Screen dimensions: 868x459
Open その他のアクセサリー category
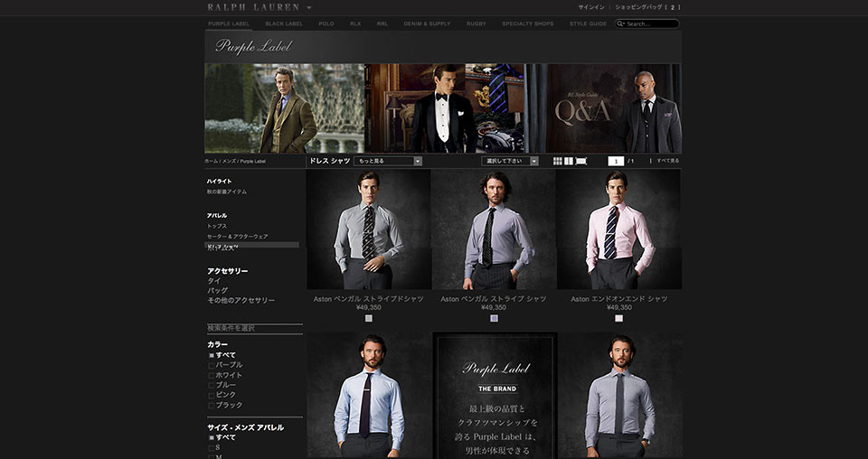click(241, 300)
